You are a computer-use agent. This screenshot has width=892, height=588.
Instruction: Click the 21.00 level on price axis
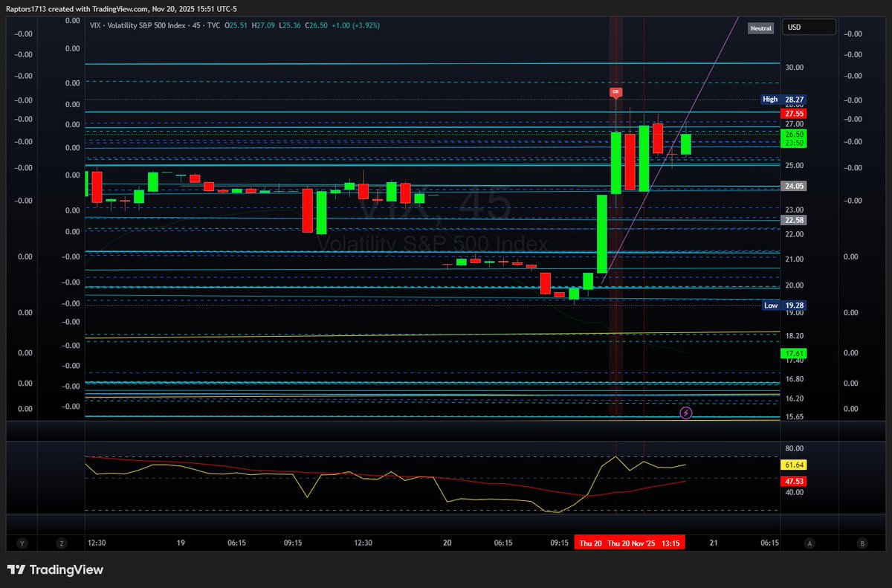coord(795,259)
